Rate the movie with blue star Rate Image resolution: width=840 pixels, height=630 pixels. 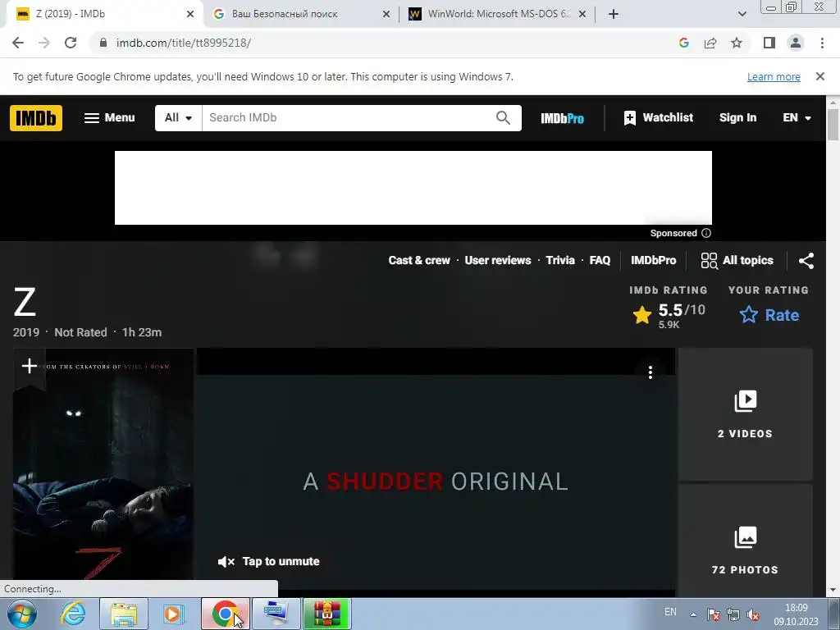pyautogui.click(x=769, y=315)
